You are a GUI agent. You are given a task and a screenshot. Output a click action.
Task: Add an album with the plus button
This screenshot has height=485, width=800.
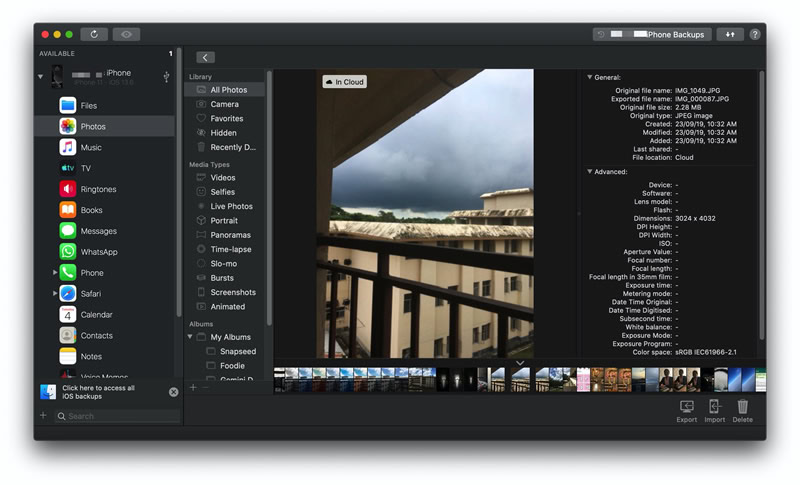tap(193, 388)
